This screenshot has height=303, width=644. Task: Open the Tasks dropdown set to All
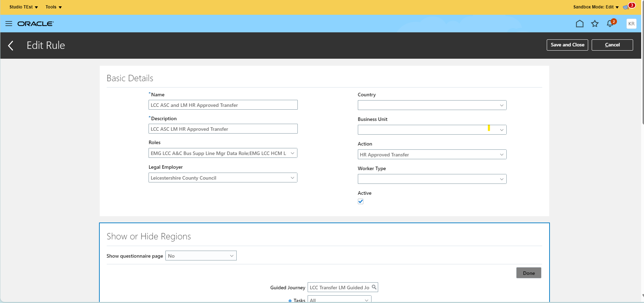pos(340,299)
